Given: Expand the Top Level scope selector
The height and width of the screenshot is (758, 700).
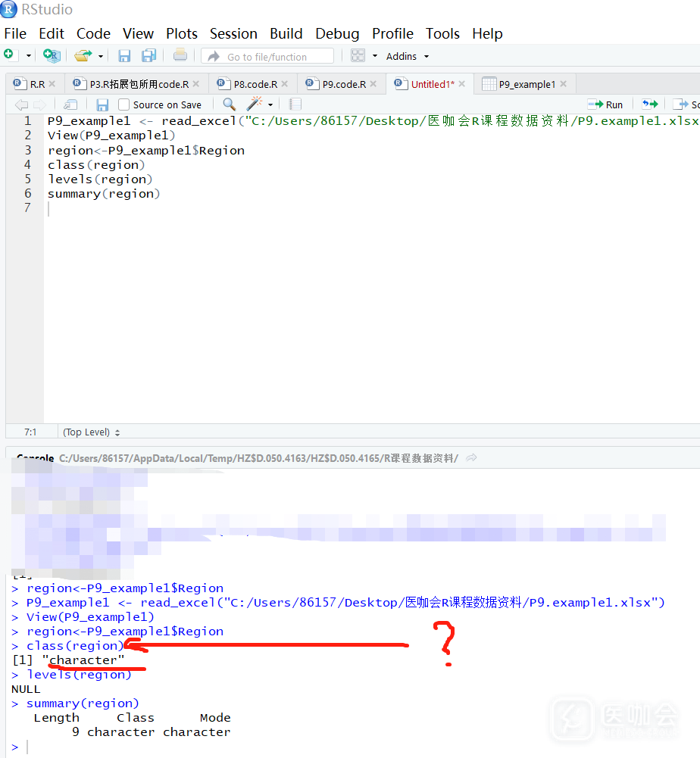Looking at the screenshot, I should (92, 432).
